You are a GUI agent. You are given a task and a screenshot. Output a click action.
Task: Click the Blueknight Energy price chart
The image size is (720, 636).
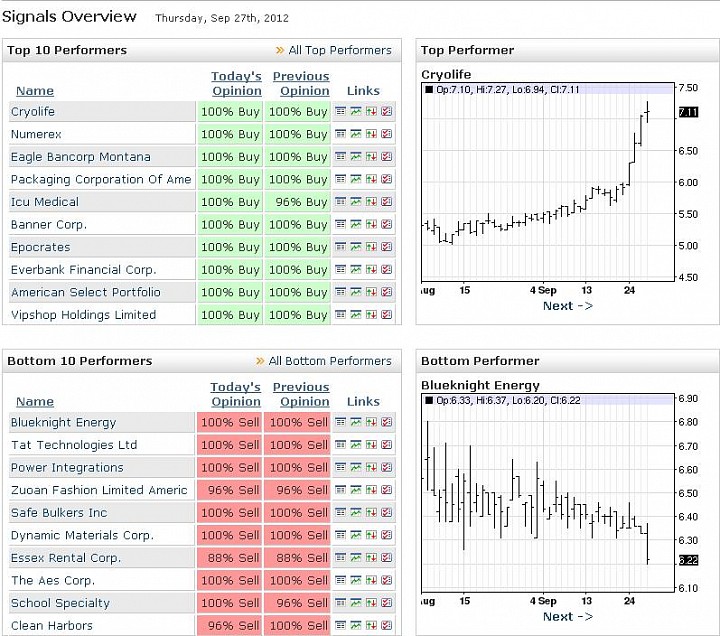click(548, 493)
